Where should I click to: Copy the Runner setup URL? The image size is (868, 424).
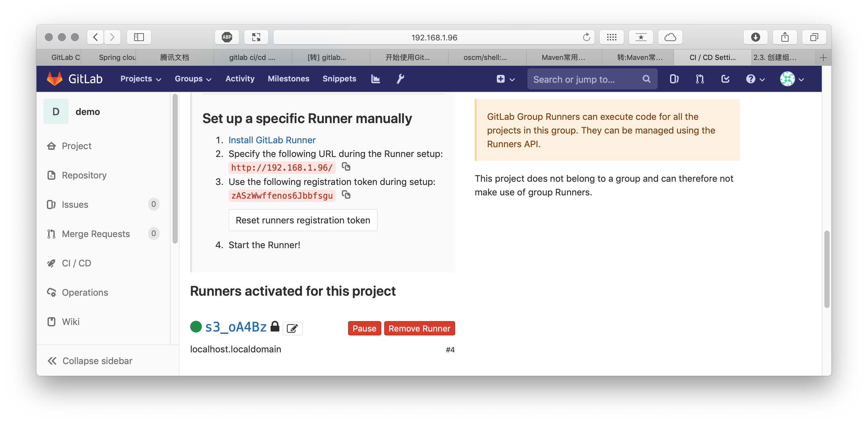point(346,166)
